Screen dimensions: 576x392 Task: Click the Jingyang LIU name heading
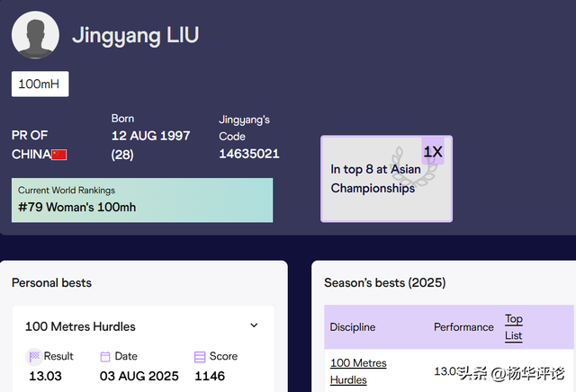click(x=135, y=36)
